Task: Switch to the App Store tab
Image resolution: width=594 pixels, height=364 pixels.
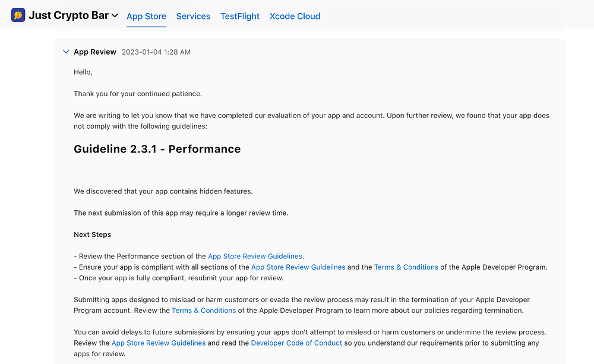Action: pyautogui.click(x=146, y=17)
